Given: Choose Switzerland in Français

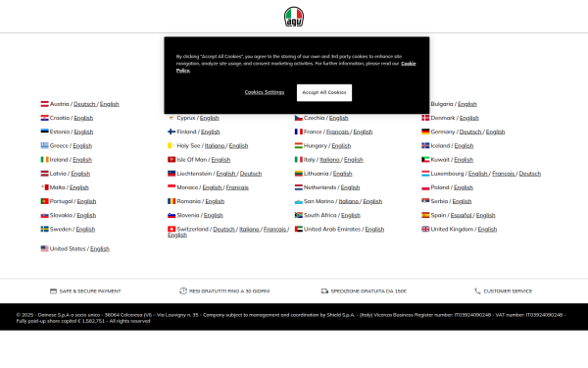Looking at the screenshot, I should click(x=275, y=229).
